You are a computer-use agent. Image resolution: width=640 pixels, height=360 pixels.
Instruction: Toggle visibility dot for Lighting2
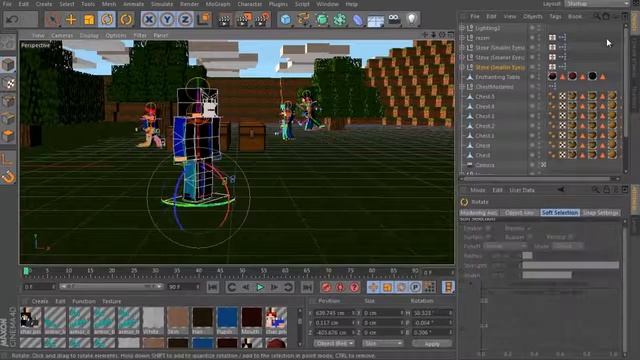[x=532, y=28]
